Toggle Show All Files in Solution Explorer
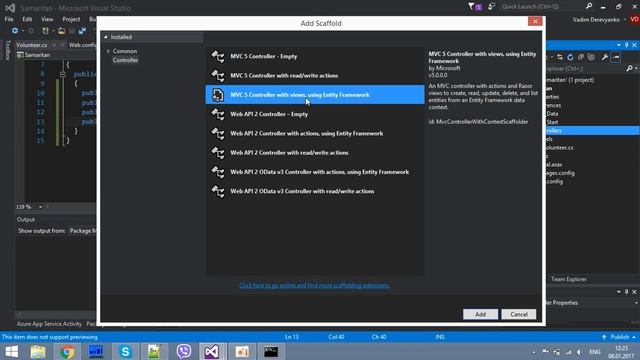The width and height of the screenshot is (640, 360). 591,57
